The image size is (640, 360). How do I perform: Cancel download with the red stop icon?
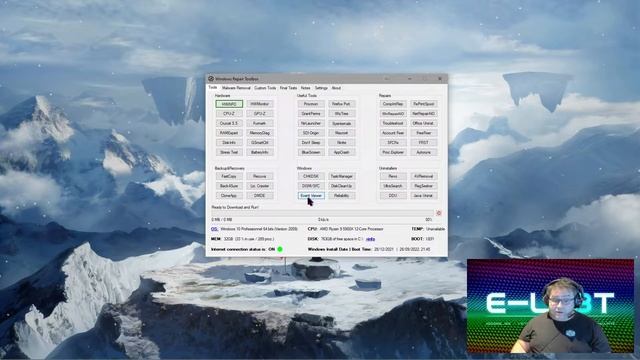coord(439,213)
